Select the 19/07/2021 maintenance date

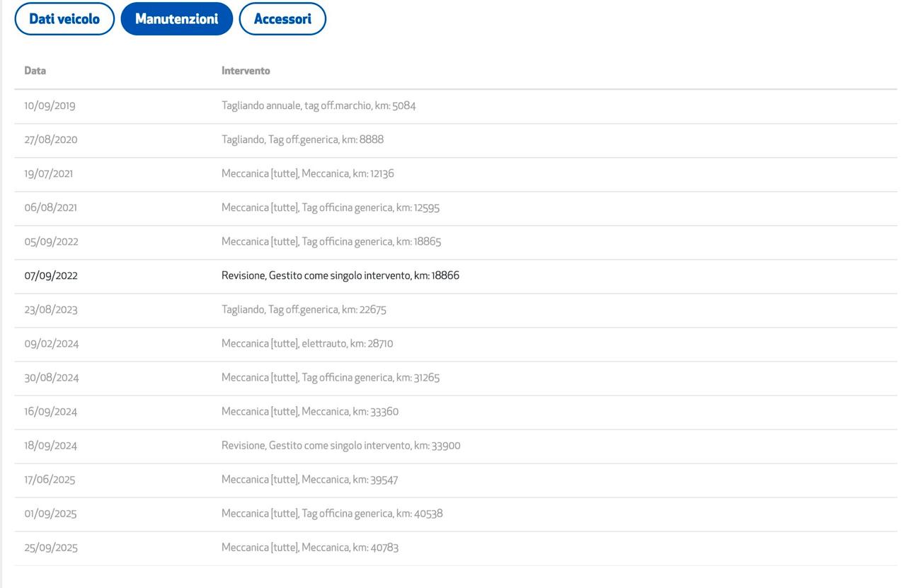tap(49, 174)
